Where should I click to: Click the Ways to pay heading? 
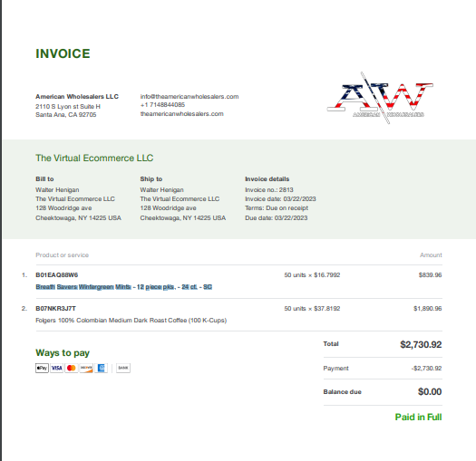coord(63,353)
